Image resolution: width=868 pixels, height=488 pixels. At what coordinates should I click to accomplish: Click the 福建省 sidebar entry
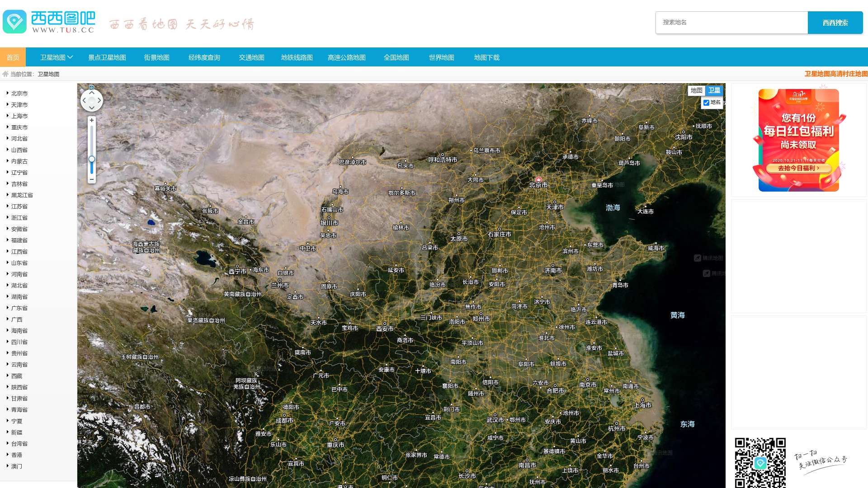coord(19,240)
